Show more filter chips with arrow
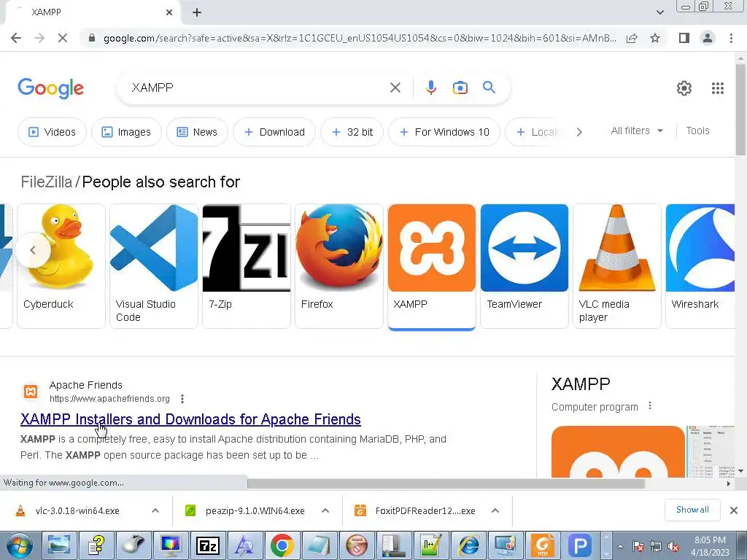This screenshot has width=747, height=560. point(578,132)
